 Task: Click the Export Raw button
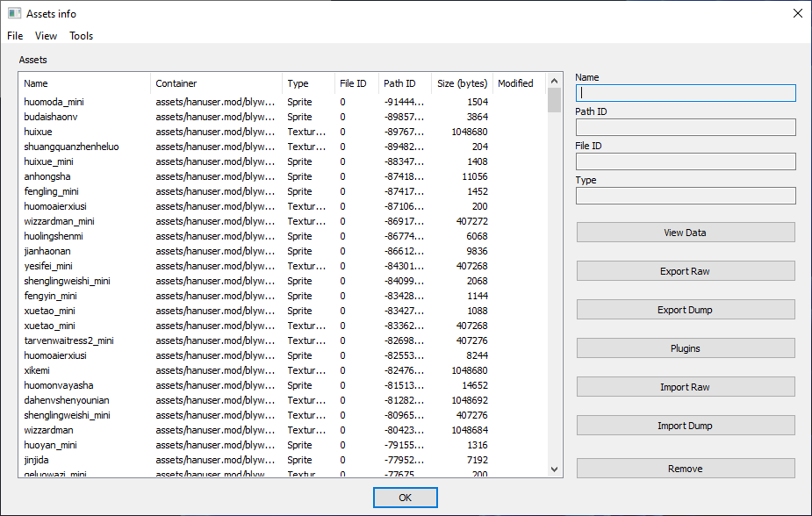coord(685,271)
